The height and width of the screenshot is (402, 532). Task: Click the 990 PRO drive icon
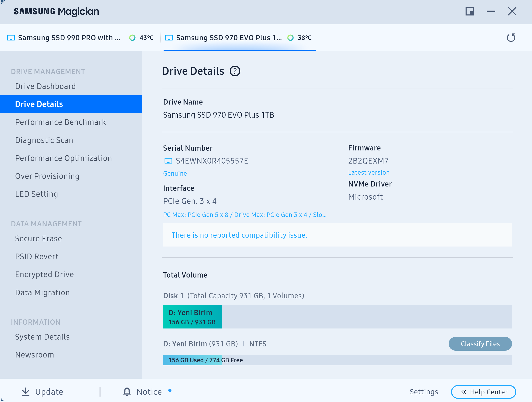pos(11,38)
